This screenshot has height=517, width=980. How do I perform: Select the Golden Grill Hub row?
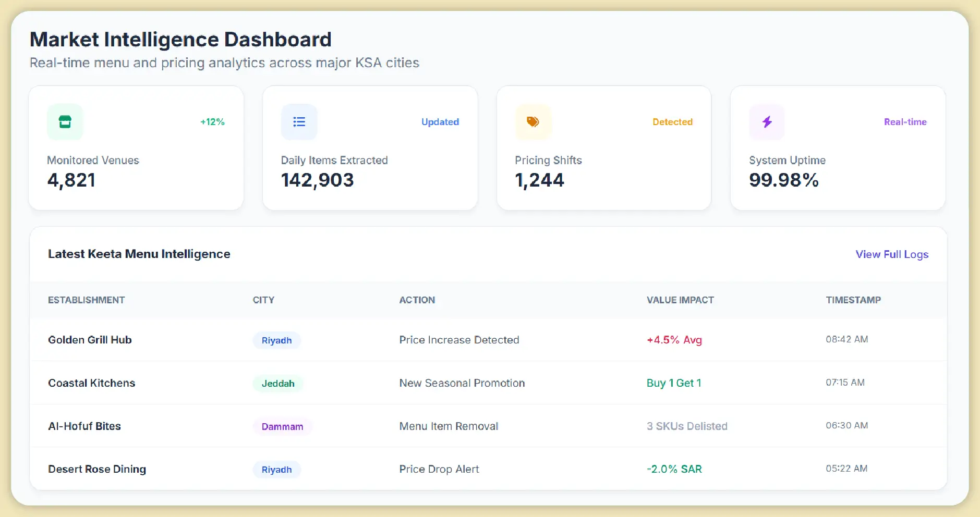coord(90,340)
